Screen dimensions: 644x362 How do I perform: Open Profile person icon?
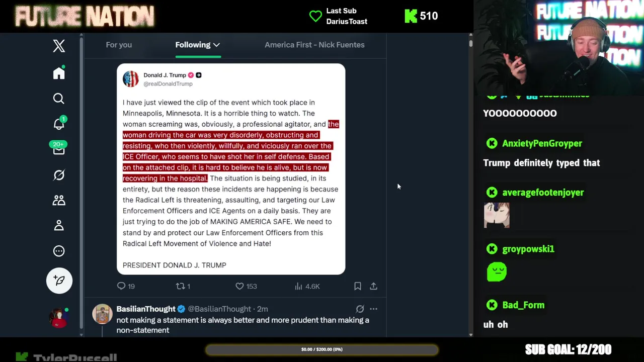[x=59, y=225]
